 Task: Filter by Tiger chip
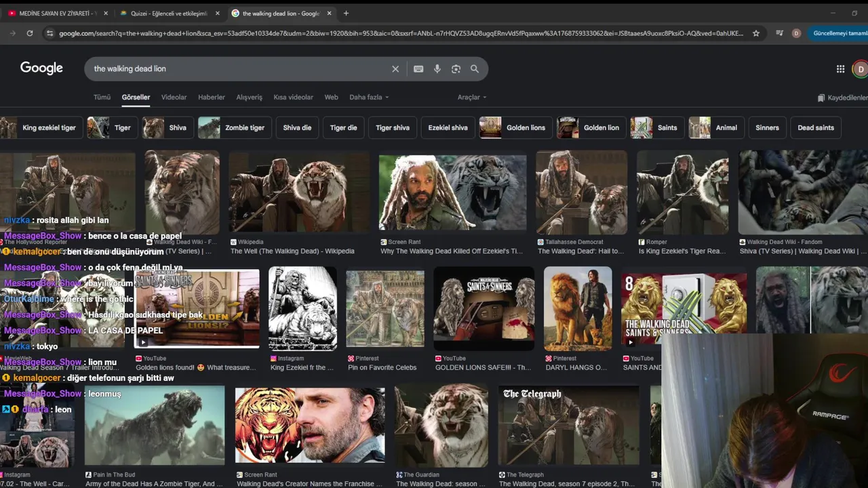(x=112, y=127)
